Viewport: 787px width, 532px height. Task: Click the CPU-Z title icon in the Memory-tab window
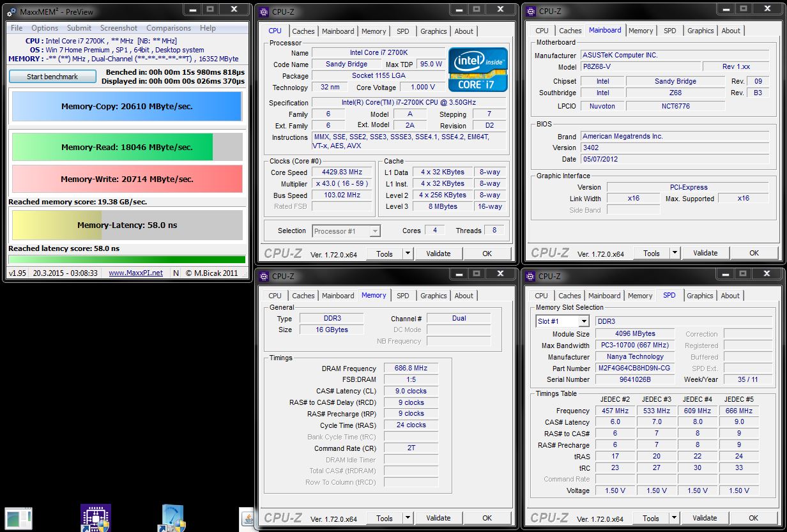click(265, 276)
